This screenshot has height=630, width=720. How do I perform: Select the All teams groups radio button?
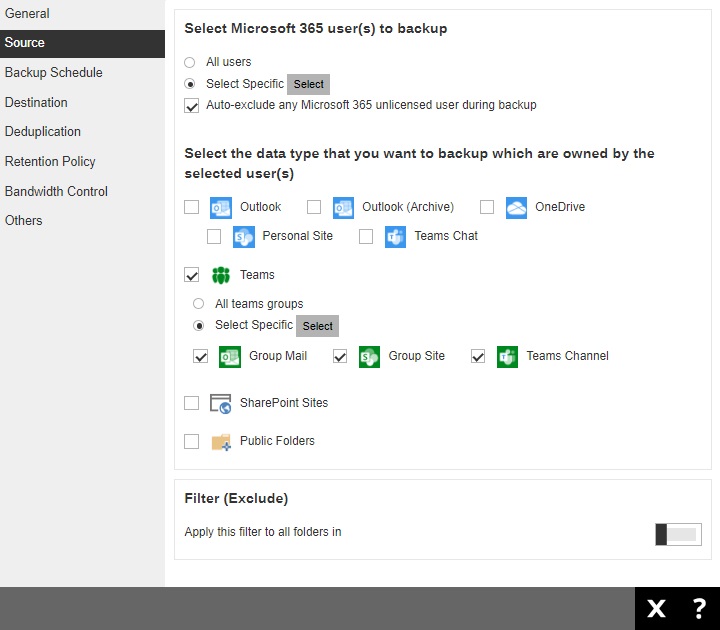point(198,304)
